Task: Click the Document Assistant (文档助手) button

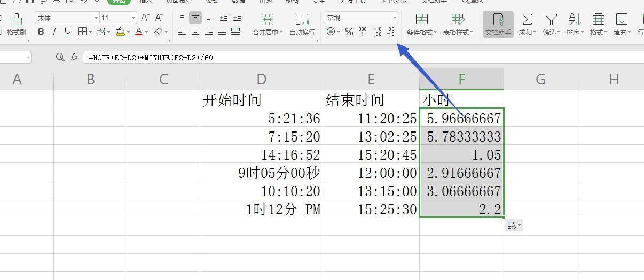Action: (x=498, y=25)
